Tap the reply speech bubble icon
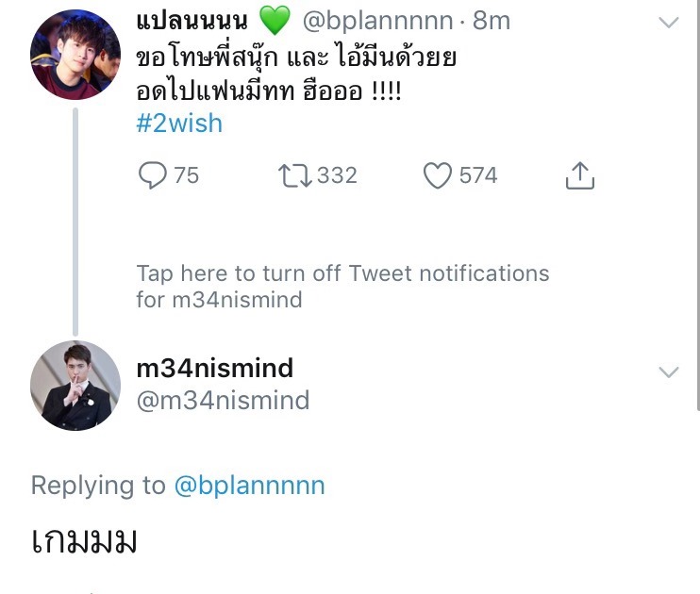Viewport: 700px width, 594px height. point(152,175)
